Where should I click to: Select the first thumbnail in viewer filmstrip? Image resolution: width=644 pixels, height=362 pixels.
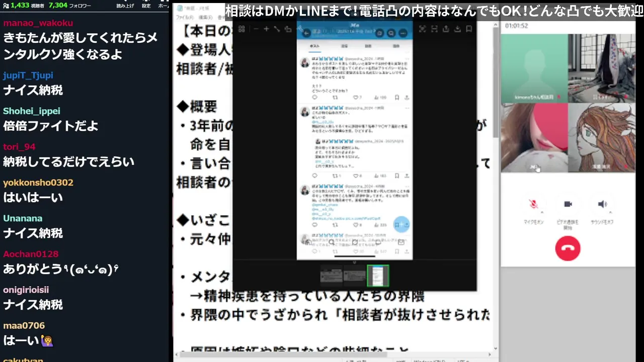(332, 276)
